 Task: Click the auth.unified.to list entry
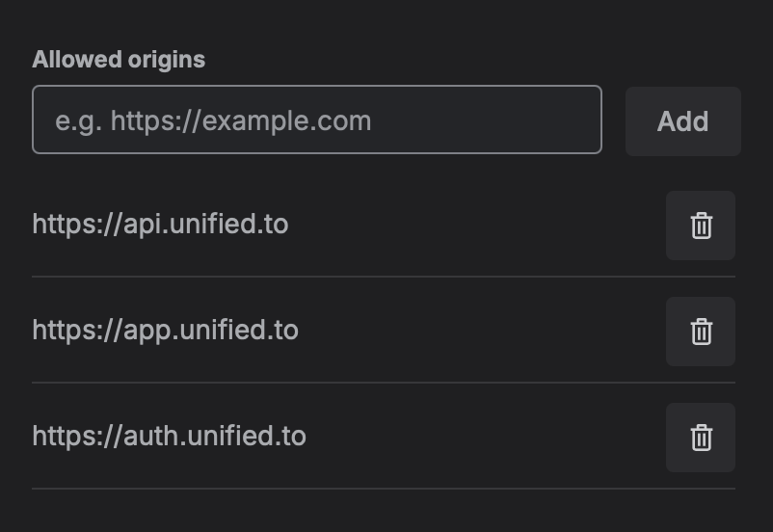pos(169,437)
